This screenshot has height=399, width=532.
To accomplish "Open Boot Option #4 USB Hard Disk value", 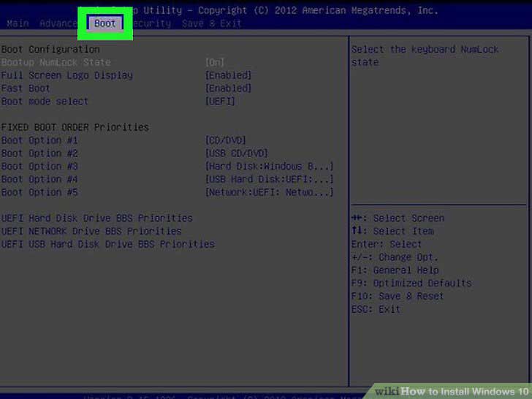I will click(269, 179).
